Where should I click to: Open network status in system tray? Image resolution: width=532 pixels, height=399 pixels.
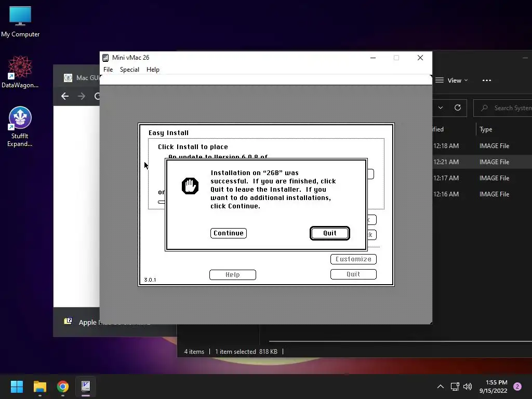coord(455,387)
